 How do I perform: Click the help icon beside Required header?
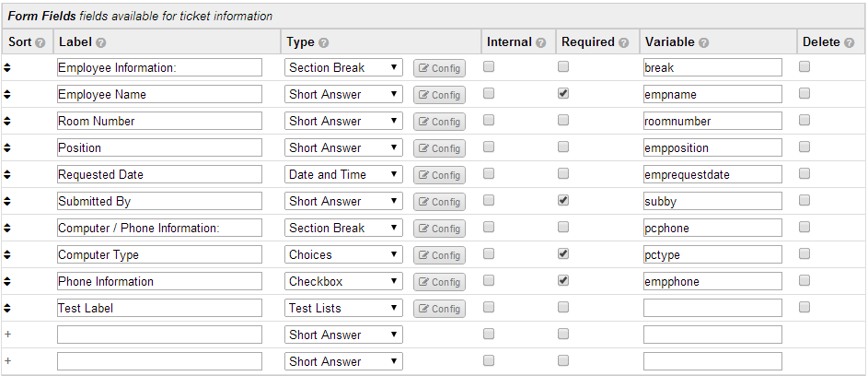624,42
